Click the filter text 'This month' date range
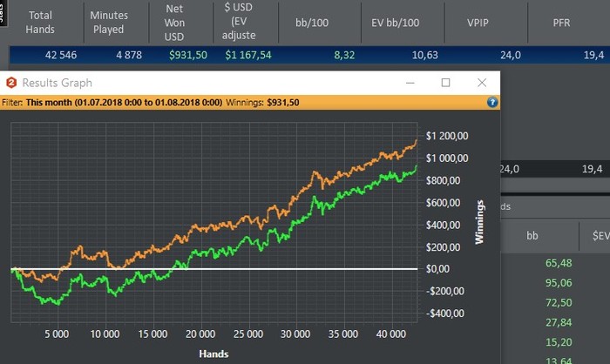The image size is (610, 364). [x=124, y=103]
